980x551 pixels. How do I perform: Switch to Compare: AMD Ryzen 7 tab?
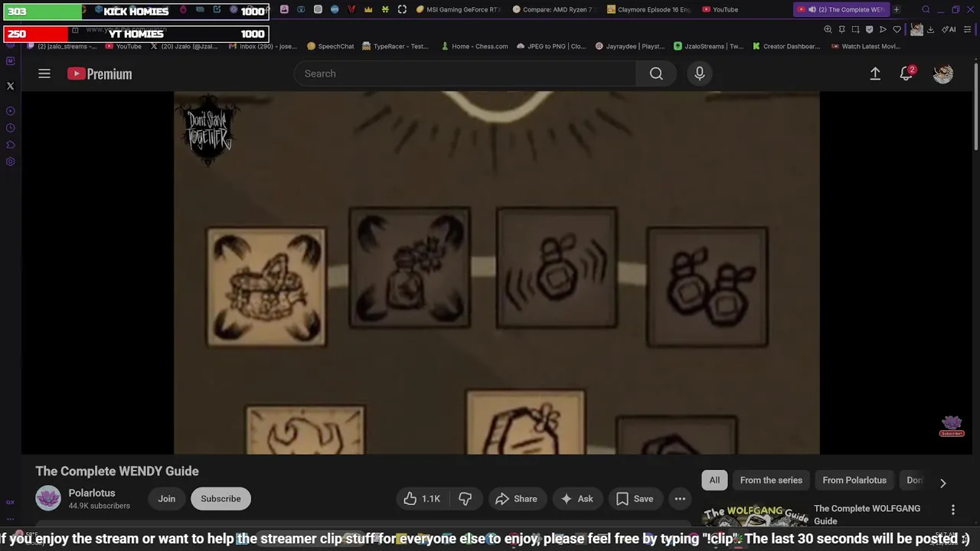point(553,10)
